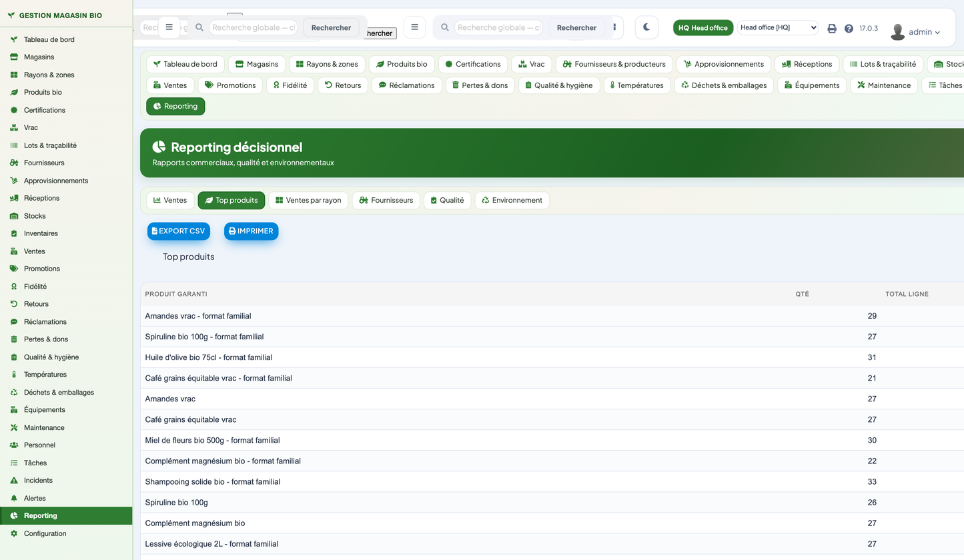Click the sidebar Stocks warehouse icon

pyautogui.click(x=13, y=216)
